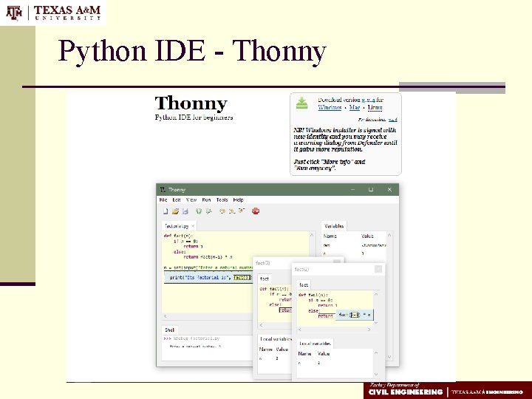Click the Value column header in Variables panel

coord(367,236)
